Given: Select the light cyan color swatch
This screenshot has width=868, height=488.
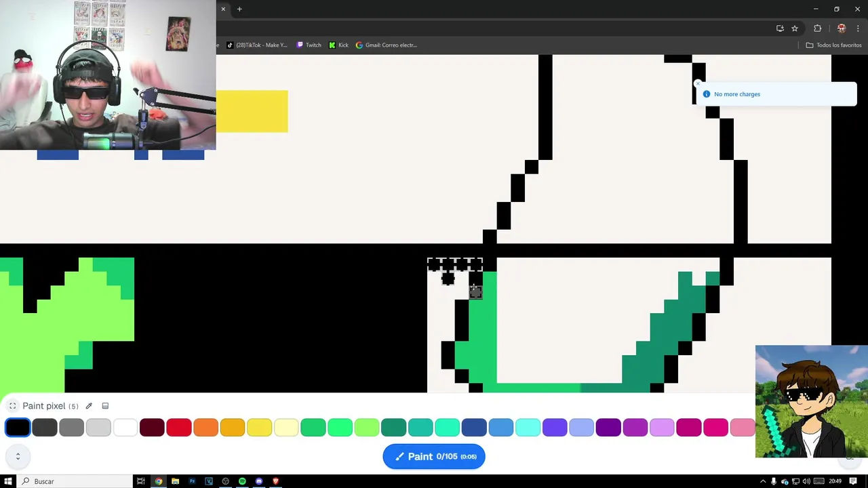Looking at the screenshot, I should [528, 427].
